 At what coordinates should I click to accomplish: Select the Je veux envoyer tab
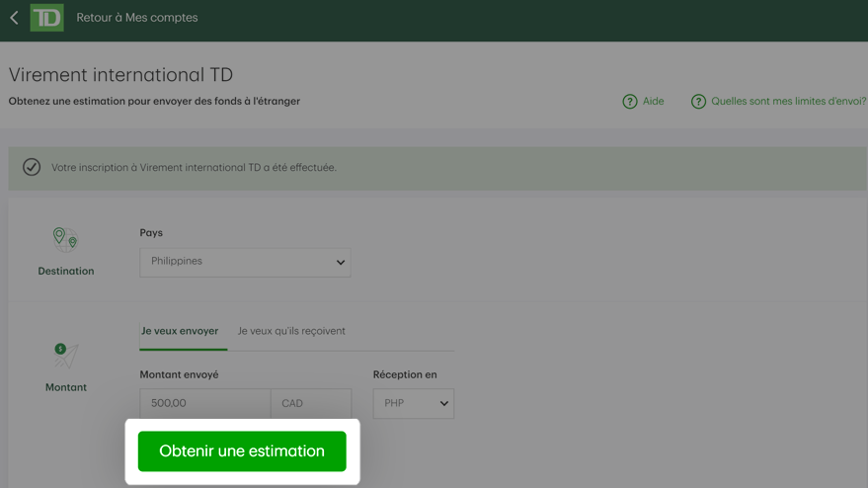tap(180, 331)
